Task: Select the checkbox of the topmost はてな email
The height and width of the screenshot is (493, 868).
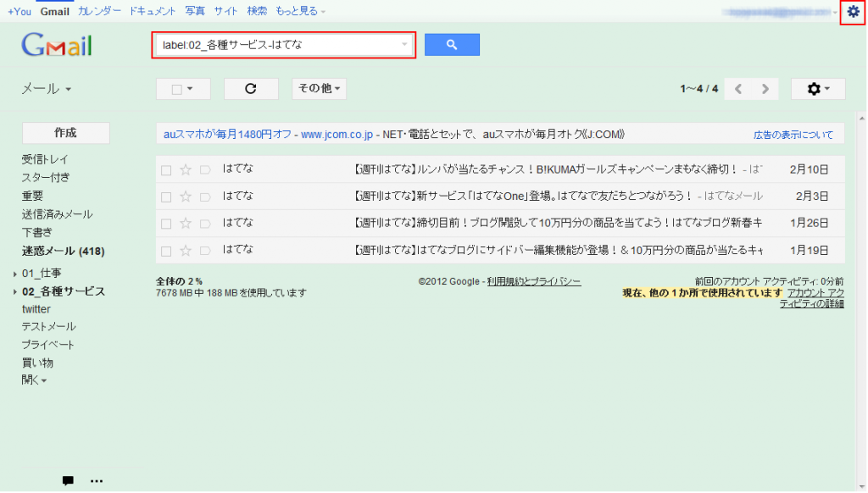Action: click(165, 169)
